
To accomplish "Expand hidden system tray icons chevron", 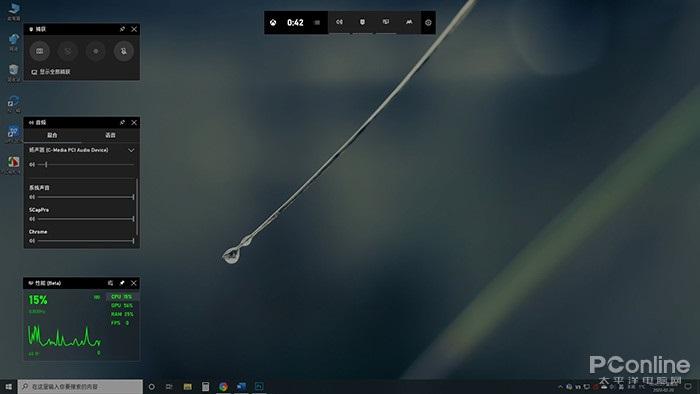I will 560,386.
